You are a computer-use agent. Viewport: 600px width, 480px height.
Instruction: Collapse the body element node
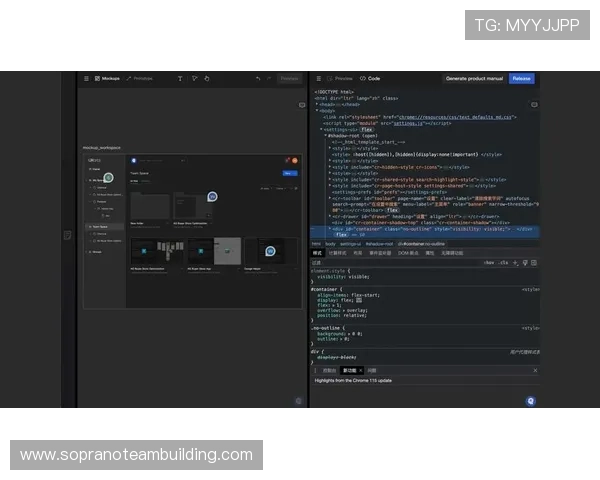(x=317, y=110)
